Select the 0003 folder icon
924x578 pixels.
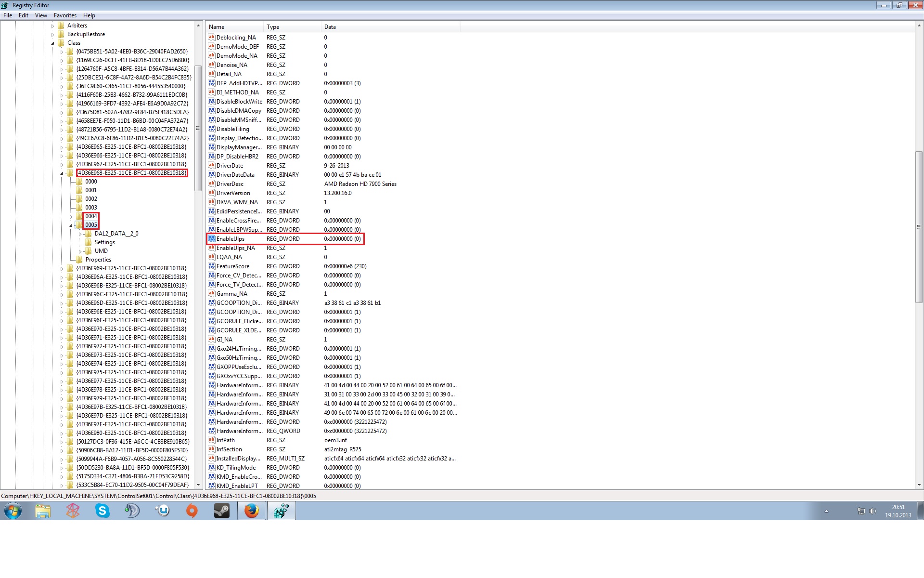coord(79,208)
